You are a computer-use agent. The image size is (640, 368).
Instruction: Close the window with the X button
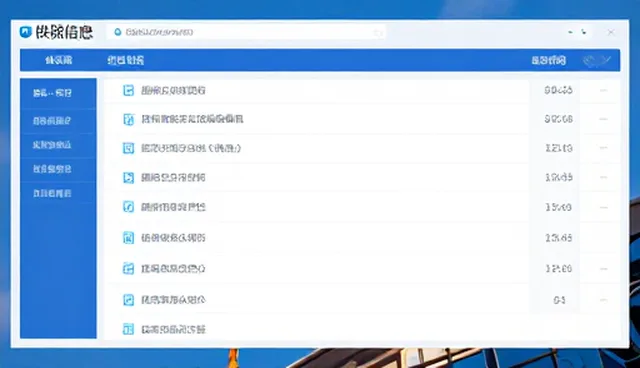(x=611, y=32)
